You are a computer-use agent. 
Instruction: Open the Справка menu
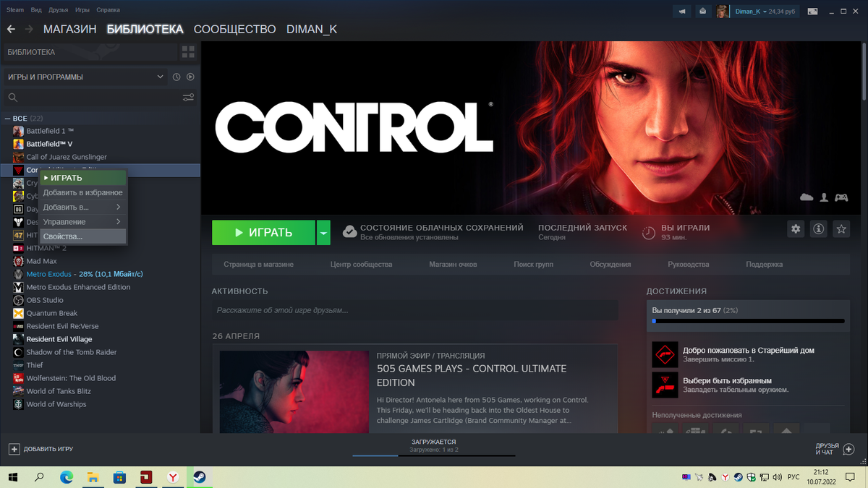[109, 10]
